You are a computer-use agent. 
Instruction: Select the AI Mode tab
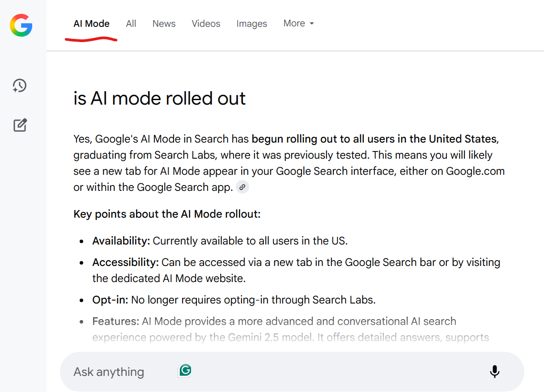pyautogui.click(x=91, y=24)
